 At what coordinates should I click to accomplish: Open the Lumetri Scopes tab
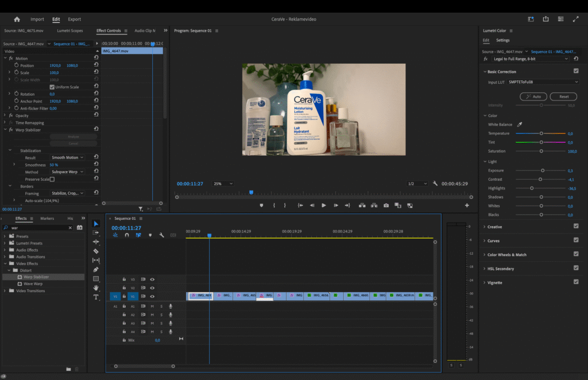(x=69, y=30)
